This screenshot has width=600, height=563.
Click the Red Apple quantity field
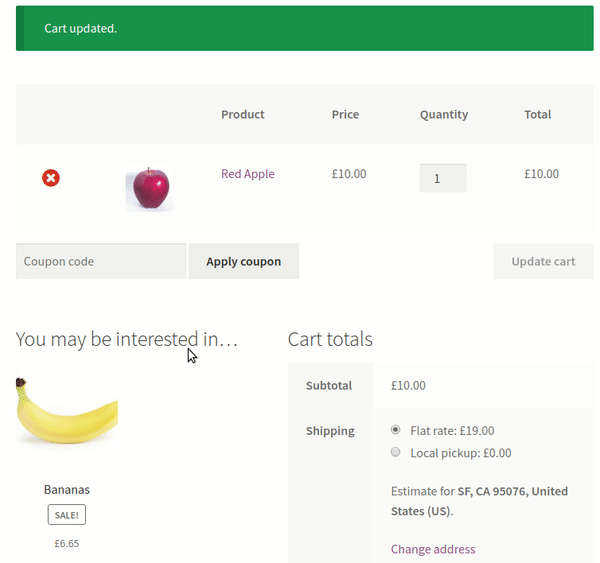[443, 178]
